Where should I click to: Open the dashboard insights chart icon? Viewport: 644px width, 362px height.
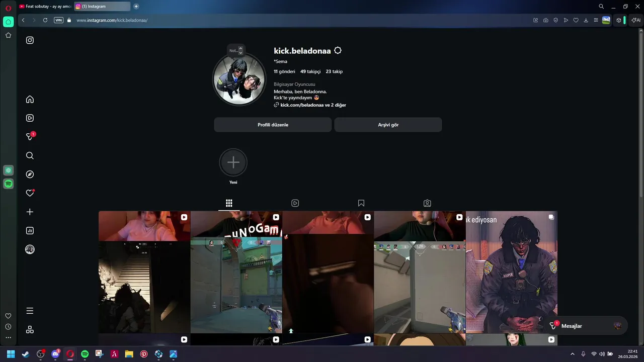(30, 231)
